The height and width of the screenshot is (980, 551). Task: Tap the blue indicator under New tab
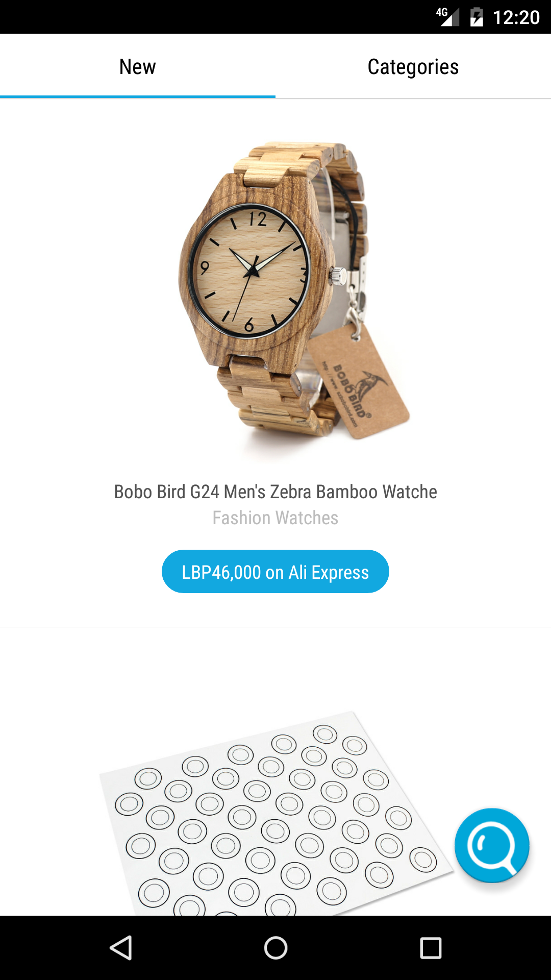(x=138, y=96)
